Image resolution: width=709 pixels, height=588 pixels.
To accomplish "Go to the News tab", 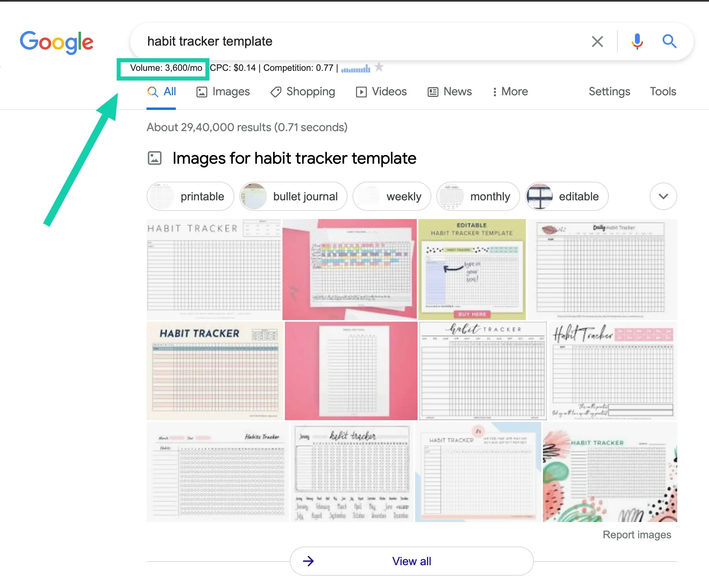I will [x=450, y=92].
